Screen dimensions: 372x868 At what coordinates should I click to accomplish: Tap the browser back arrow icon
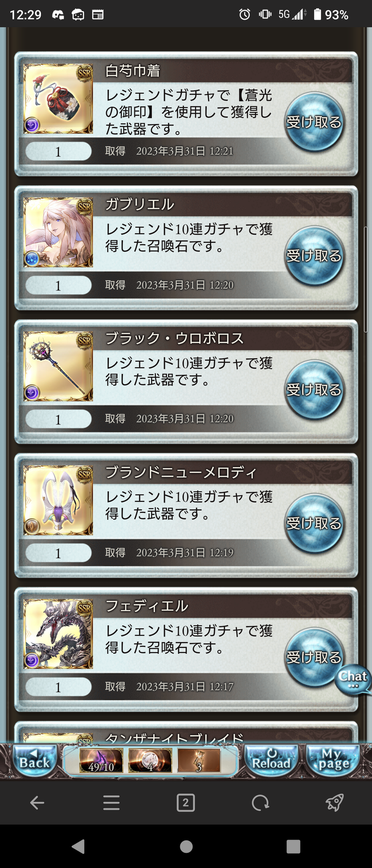[x=37, y=803]
